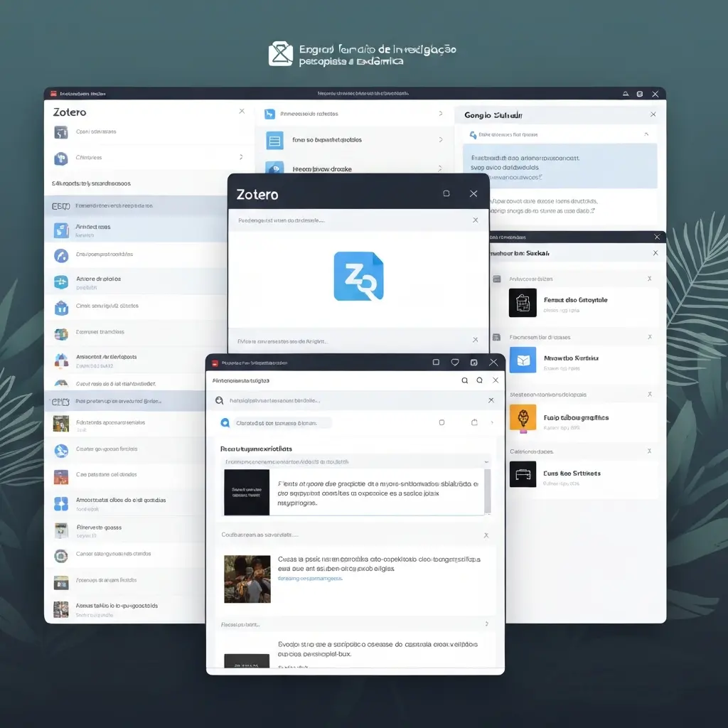
Task: Click the large blue Zotero logo icon
Action: pos(358,276)
